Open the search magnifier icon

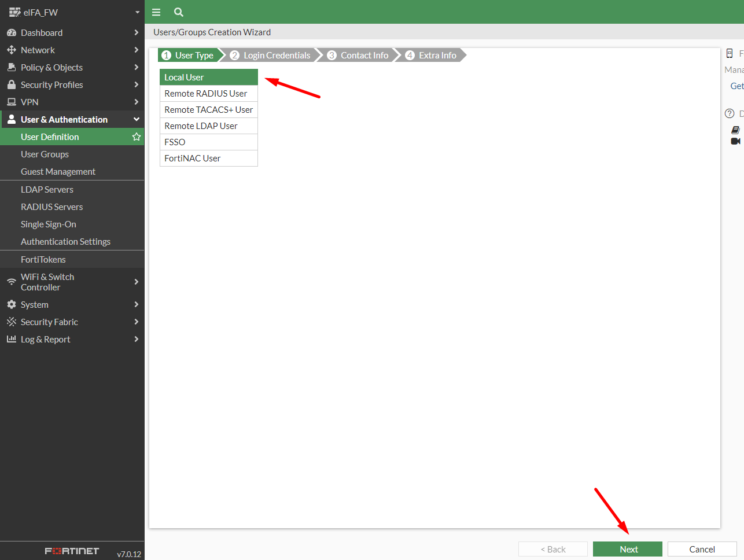pos(179,12)
